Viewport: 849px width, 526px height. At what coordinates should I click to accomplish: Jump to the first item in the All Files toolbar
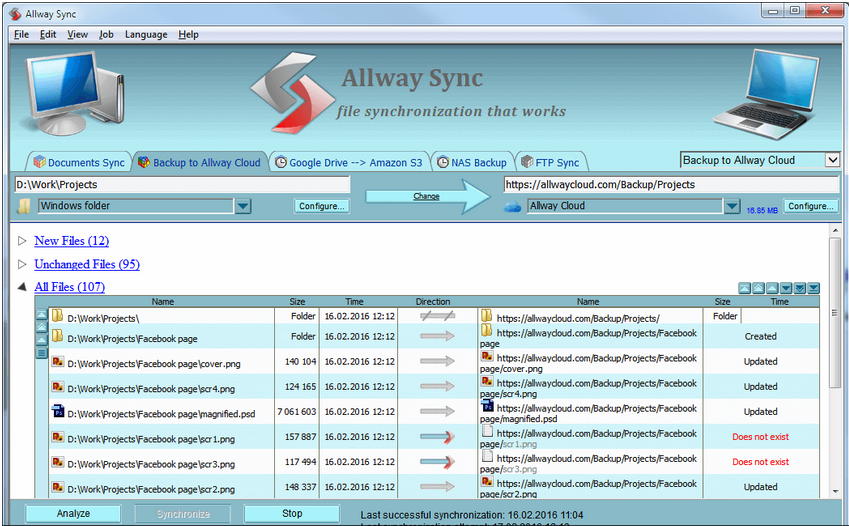744,288
